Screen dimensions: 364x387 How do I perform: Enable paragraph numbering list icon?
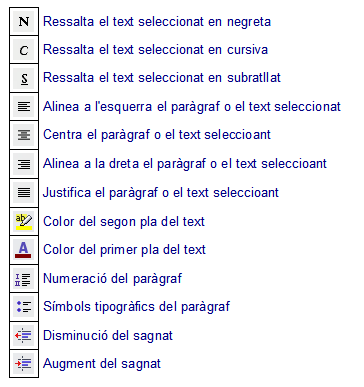(x=24, y=279)
